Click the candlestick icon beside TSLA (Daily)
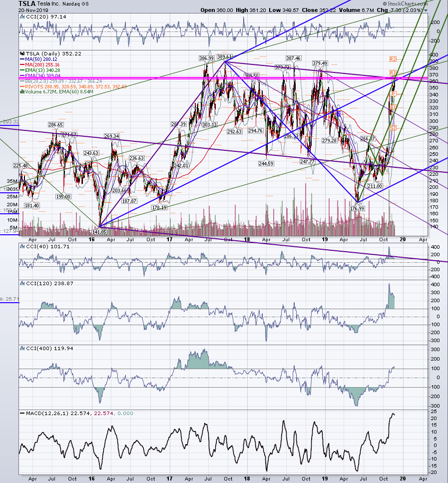 [x=22, y=53]
